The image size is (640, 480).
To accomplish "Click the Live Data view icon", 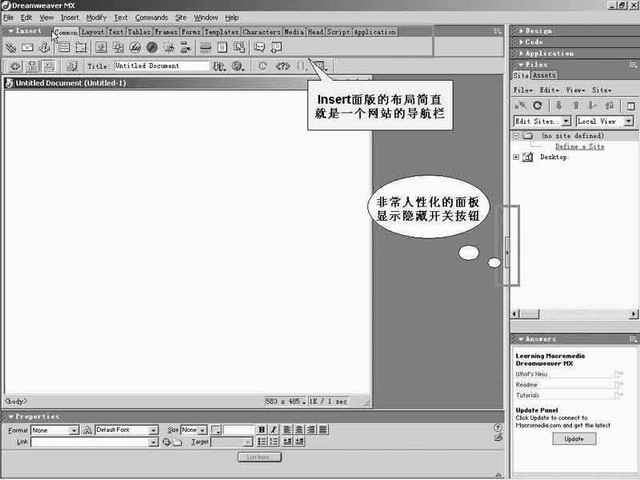I will (x=72, y=66).
